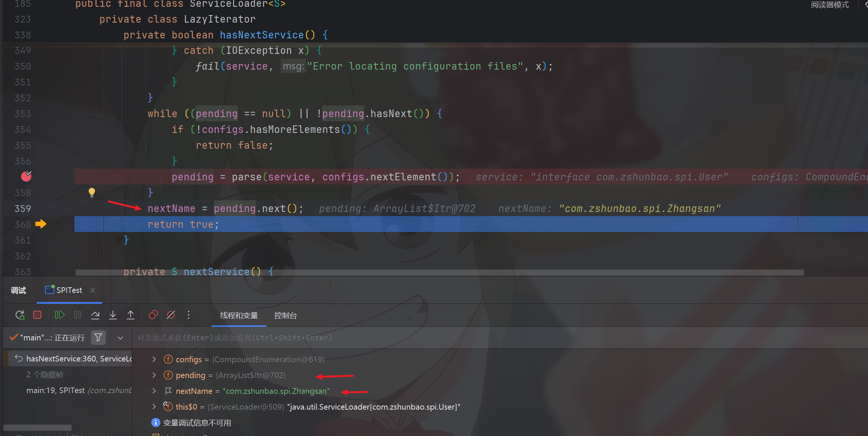Expand the configs variable node
Viewport: 868px width, 436px height.
click(154, 360)
